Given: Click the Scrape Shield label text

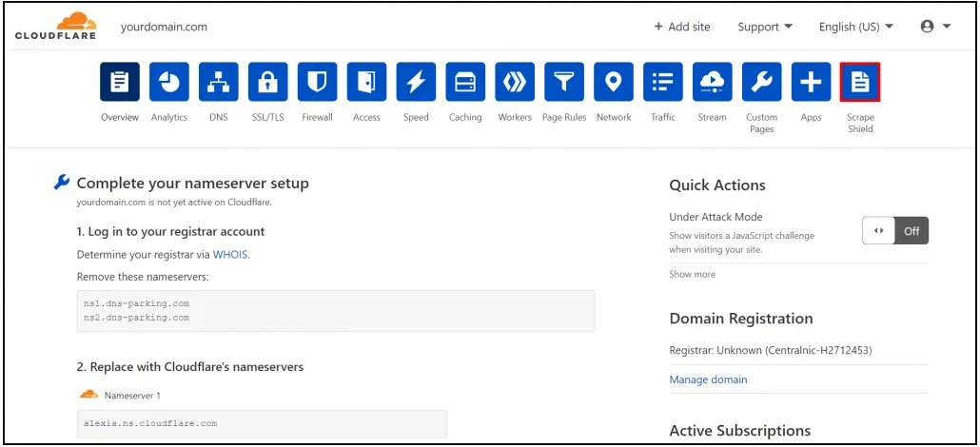Looking at the screenshot, I should point(860,123).
